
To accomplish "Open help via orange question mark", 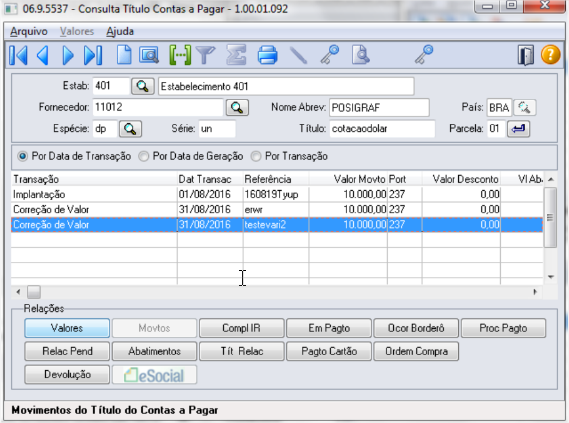I will coord(550,55).
